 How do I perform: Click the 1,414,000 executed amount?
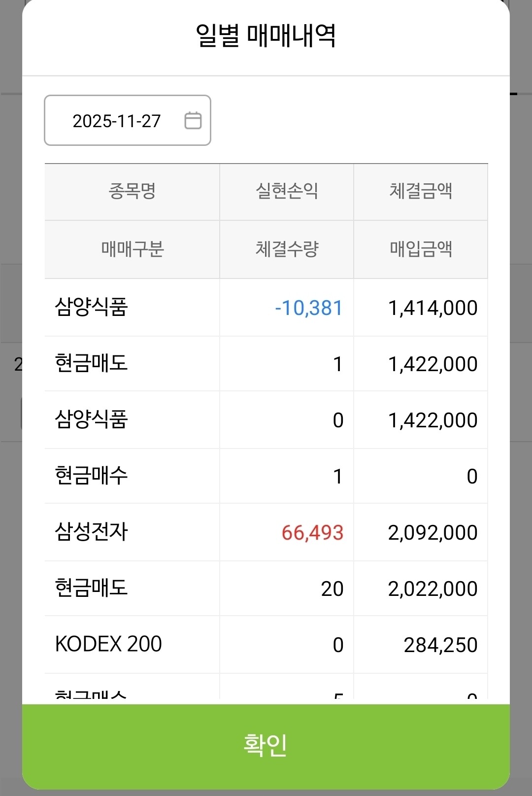point(432,308)
